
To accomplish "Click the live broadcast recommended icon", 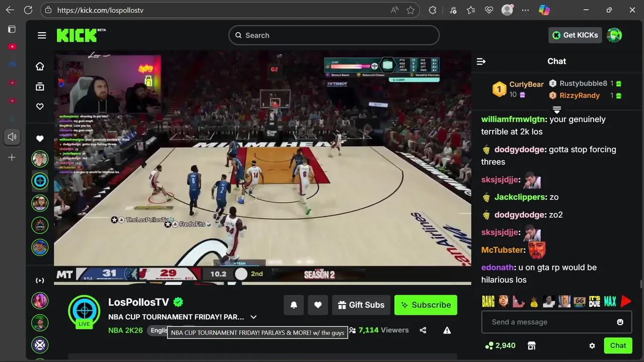I will [x=40, y=281].
